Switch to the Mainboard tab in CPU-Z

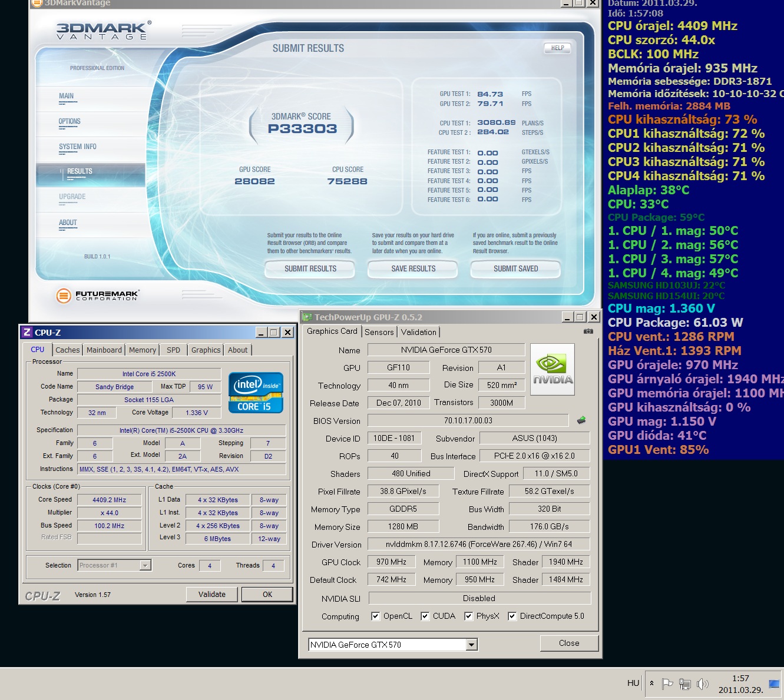104,350
